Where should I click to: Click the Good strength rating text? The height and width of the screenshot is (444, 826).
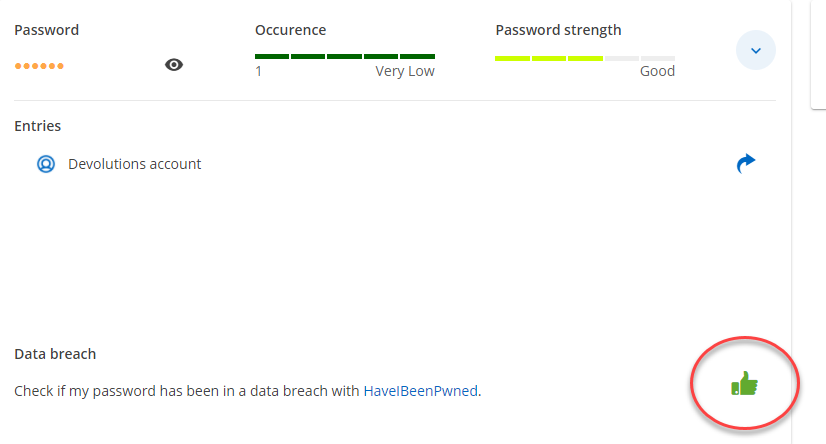click(657, 71)
